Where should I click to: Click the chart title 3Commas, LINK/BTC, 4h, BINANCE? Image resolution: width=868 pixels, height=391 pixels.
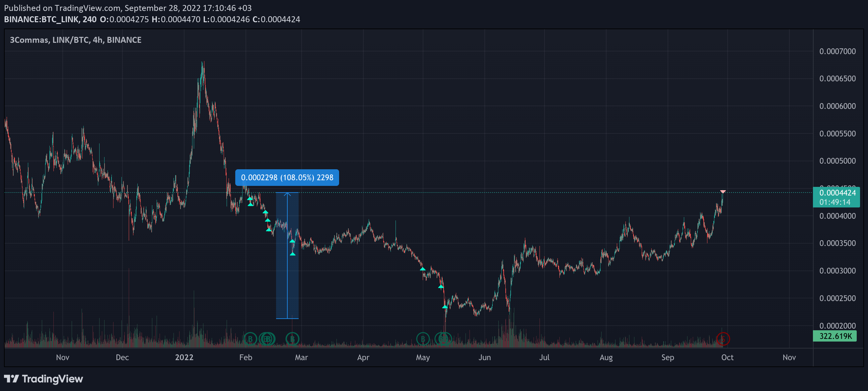click(x=75, y=40)
